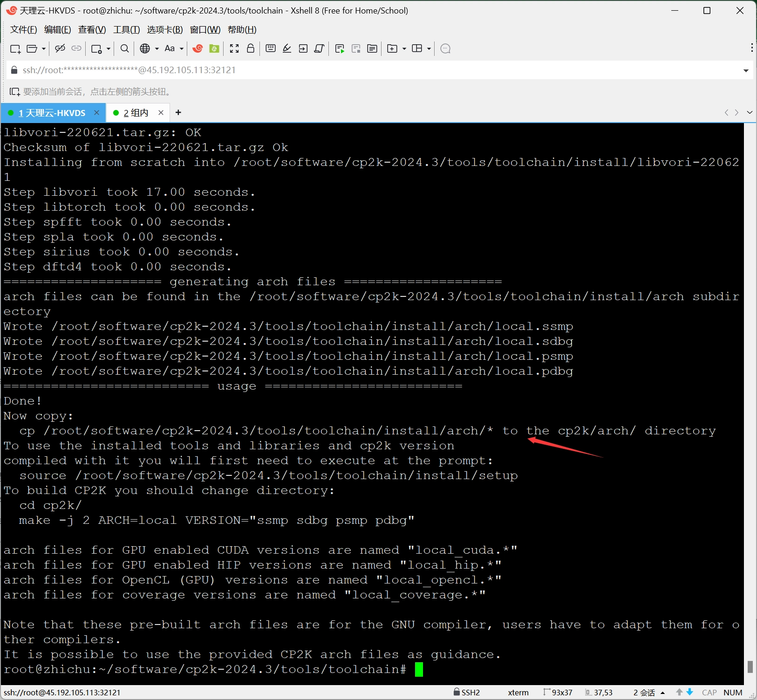The width and height of the screenshot is (757, 700).
Task: Open the 文件(F) menu
Action: click(23, 29)
